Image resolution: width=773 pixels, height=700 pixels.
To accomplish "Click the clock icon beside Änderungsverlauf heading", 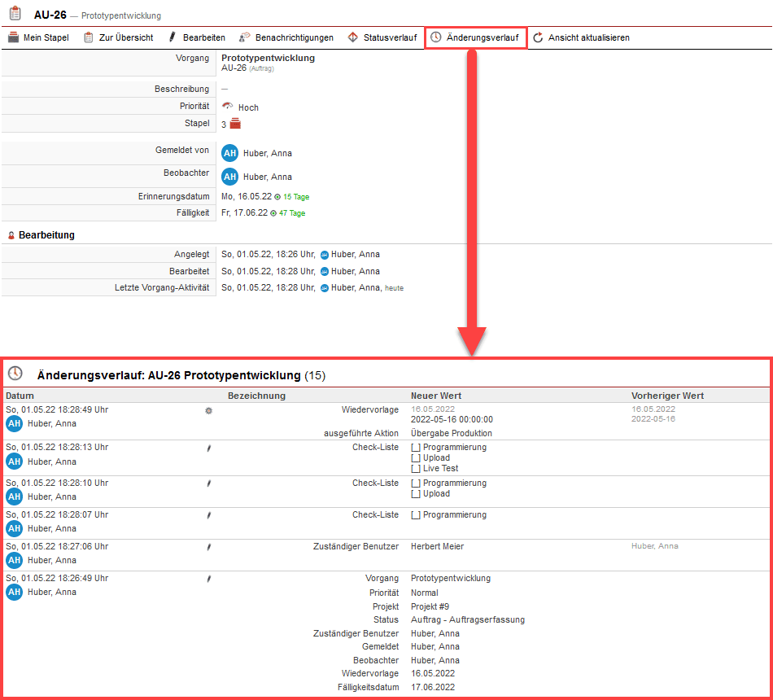I will coord(15,374).
